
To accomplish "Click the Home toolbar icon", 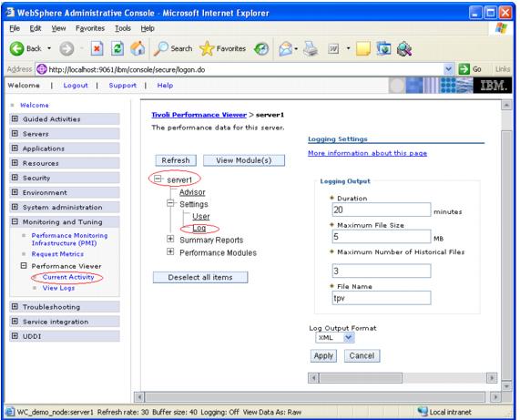I will (138, 48).
